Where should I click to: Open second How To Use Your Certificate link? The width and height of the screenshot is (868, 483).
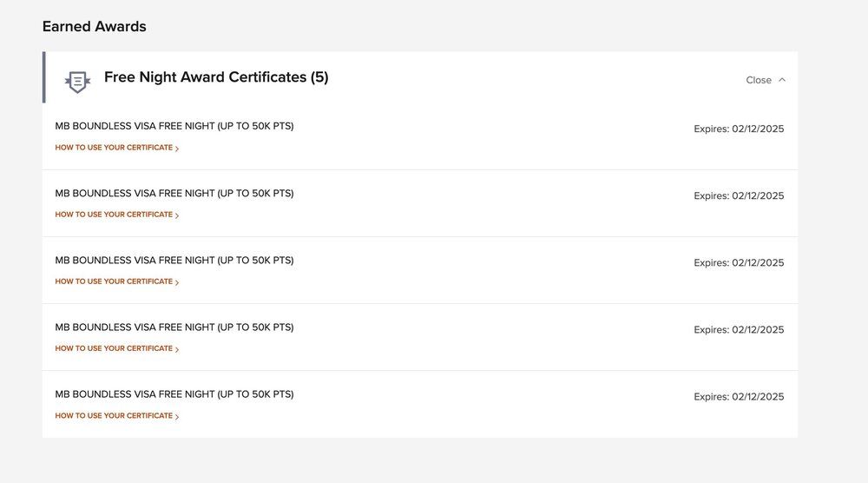coord(114,215)
